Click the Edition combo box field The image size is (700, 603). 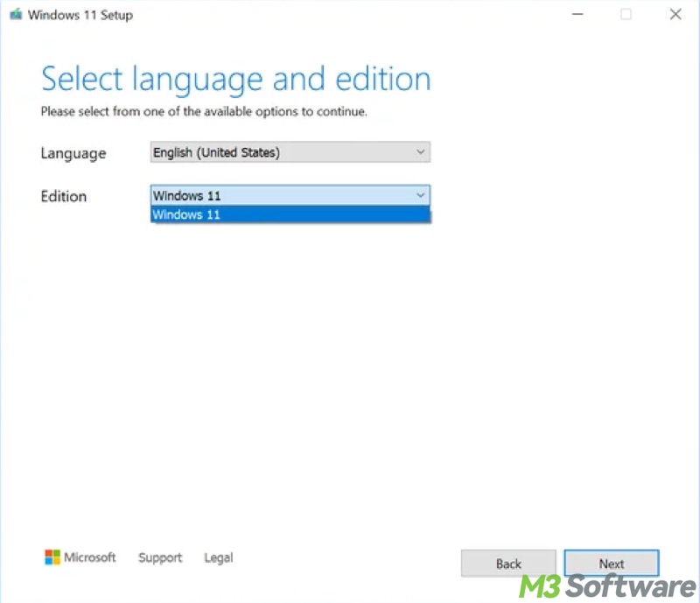click(280, 196)
